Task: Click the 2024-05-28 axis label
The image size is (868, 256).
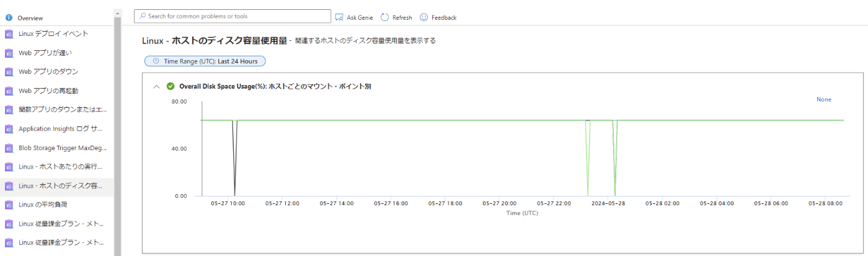Action: pos(609,203)
